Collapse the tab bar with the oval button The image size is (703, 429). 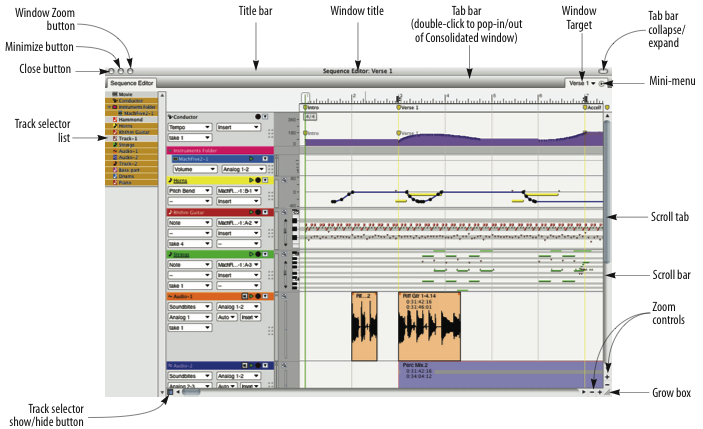[x=603, y=71]
